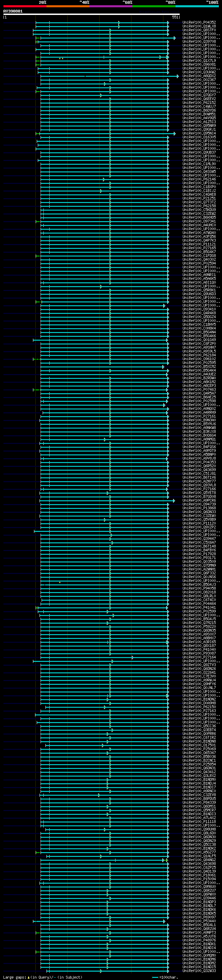Click the red 20% legend color segment
This screenshot has width=222, height=980.
coord(25,6)
